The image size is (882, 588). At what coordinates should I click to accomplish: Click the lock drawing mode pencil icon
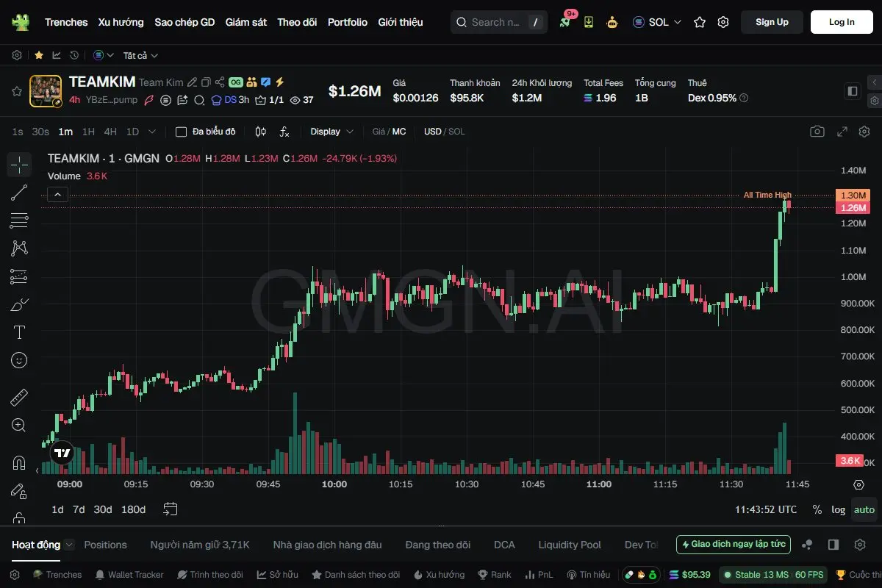(x=19, y=491)
